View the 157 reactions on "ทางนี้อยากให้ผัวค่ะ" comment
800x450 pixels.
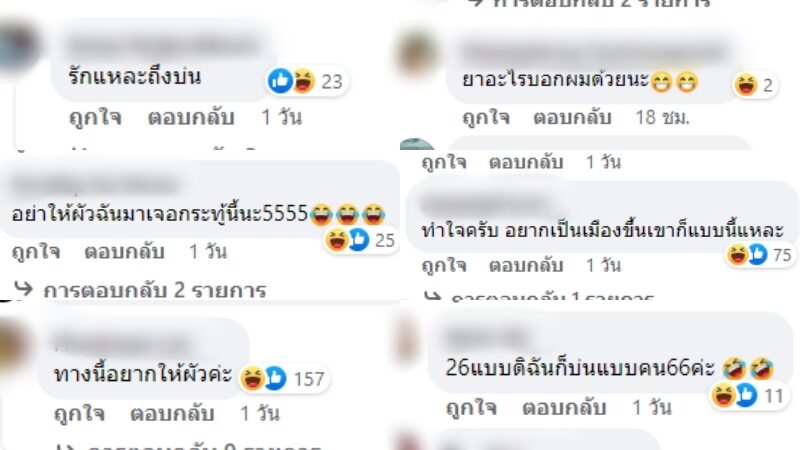coord(283,379)
